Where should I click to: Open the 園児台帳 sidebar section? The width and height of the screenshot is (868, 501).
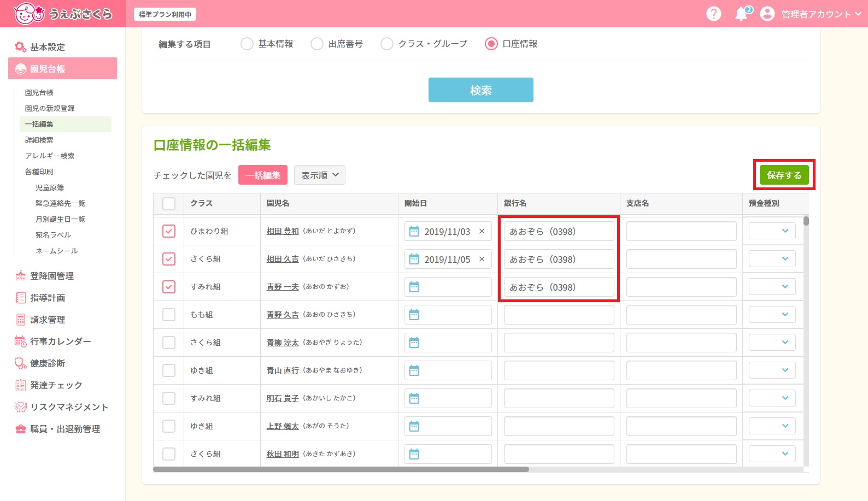coord(62,68)
